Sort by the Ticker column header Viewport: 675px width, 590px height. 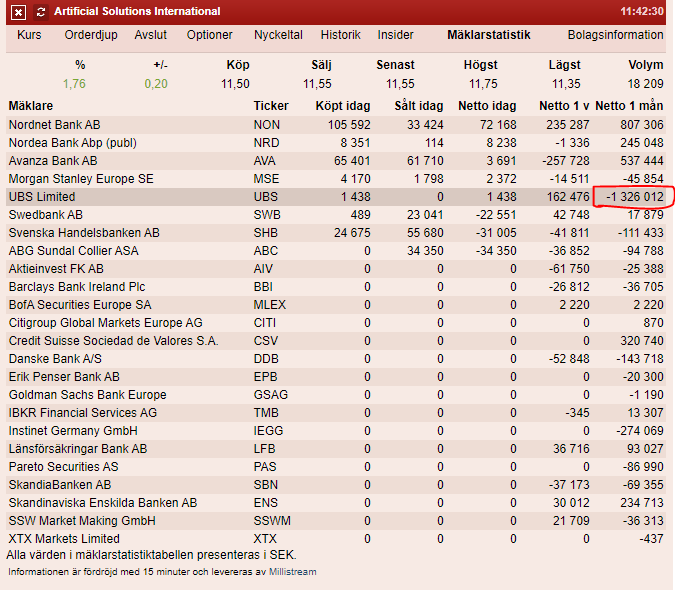coord(271,106)
